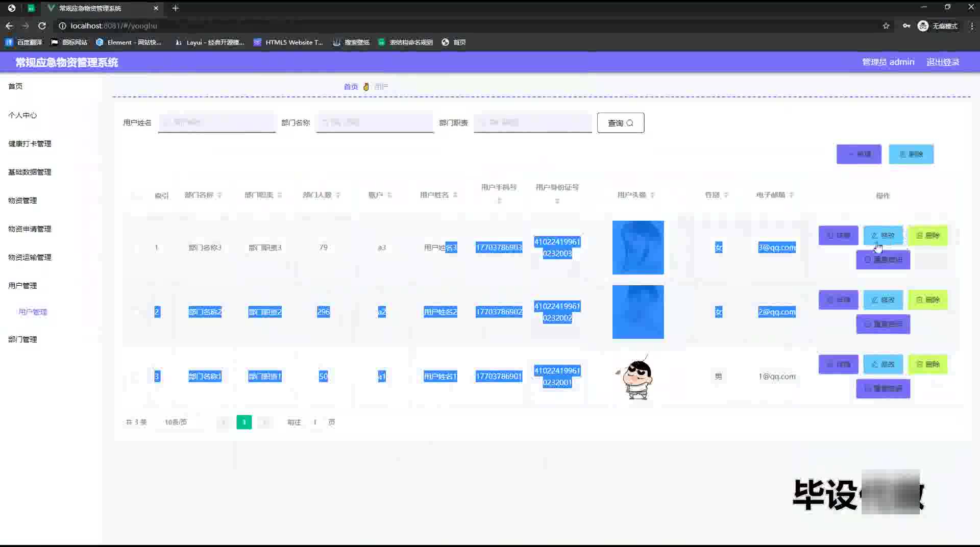Viewport: 980px width, 547px height.
Task: Open a new browser tab
Action: (x=175, y=8)
